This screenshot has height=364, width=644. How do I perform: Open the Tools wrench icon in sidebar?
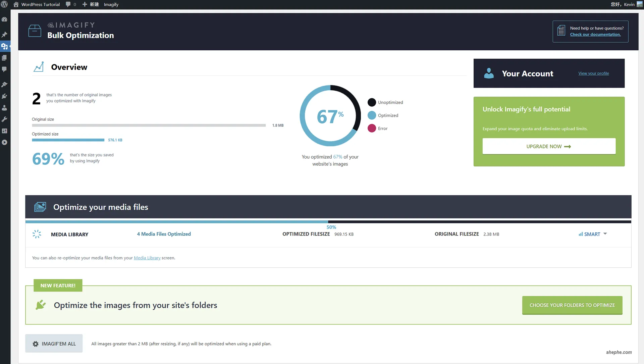click(x=4, y=119)
